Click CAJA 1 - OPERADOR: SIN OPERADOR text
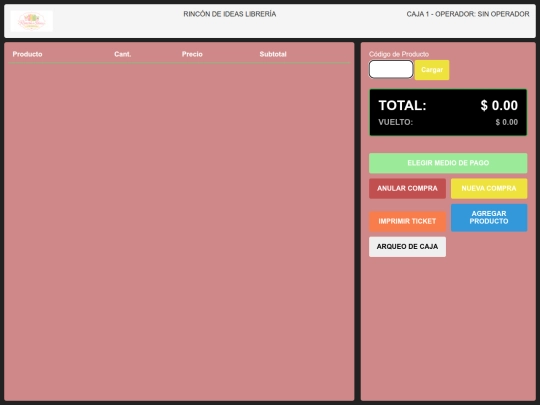Image resolution: width=540 pixels, height=405 pixels. 468,14
